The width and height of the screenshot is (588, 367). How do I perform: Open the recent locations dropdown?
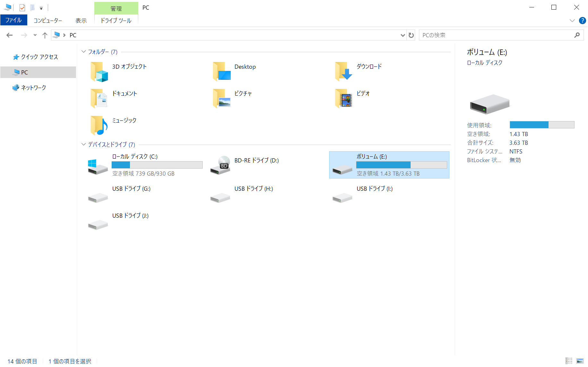point(35,35)
